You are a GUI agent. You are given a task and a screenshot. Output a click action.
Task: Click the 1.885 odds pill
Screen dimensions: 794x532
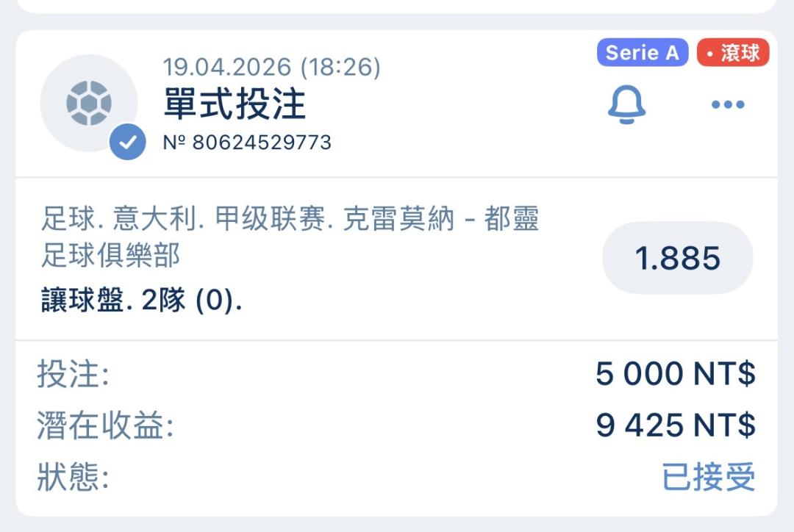(677, 258)
